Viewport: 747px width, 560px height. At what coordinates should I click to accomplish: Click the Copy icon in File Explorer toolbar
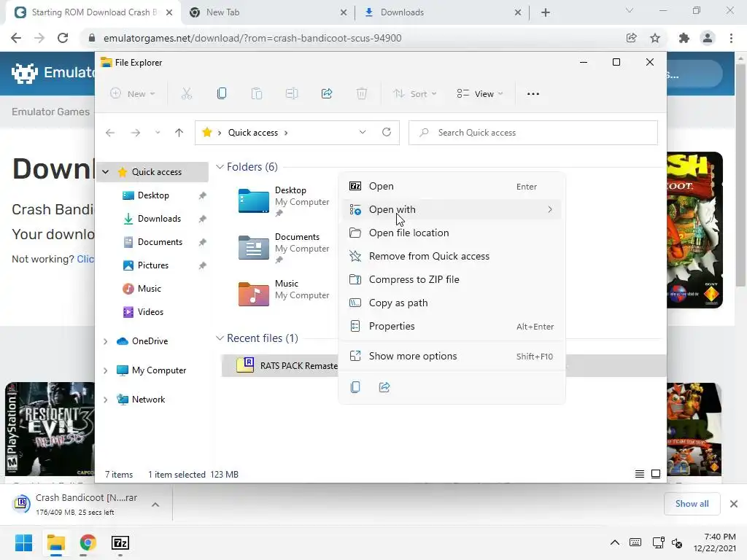pyautogui.click(x=222, y=94)
